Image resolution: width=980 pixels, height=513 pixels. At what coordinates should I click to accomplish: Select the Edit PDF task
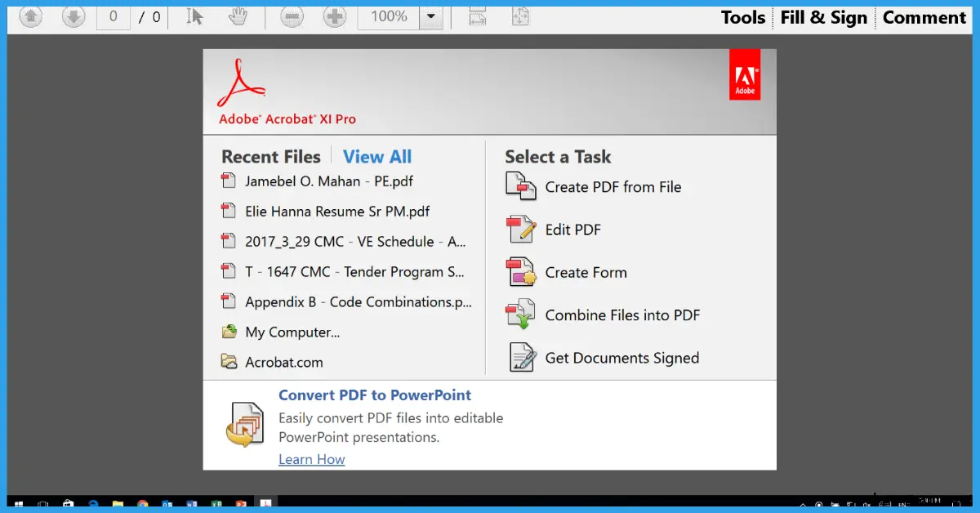coord(573,230)
